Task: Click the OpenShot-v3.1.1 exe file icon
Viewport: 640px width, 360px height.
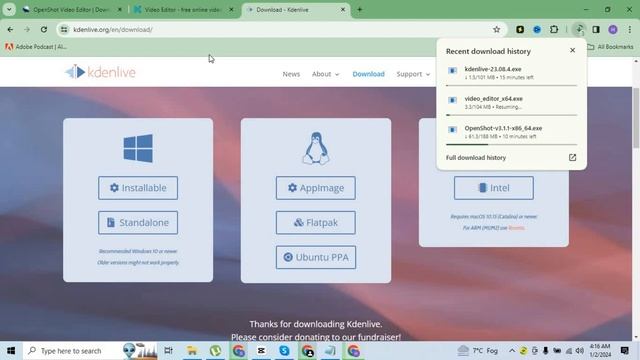Action: coord(452,130)
